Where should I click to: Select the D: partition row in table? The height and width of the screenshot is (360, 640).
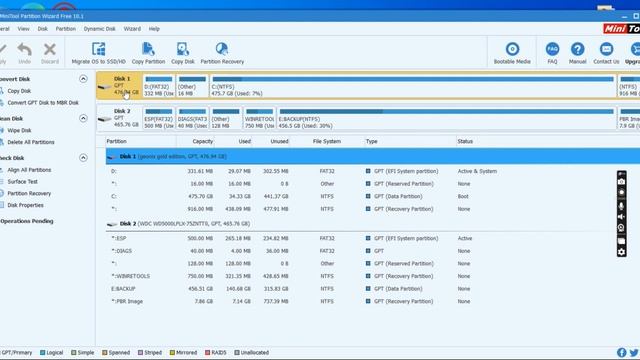coord(373,171)
